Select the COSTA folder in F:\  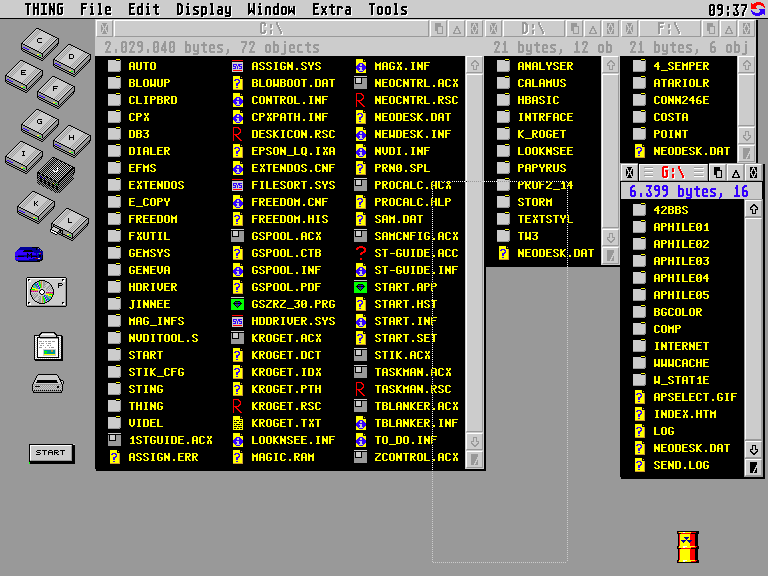(661, 117)
